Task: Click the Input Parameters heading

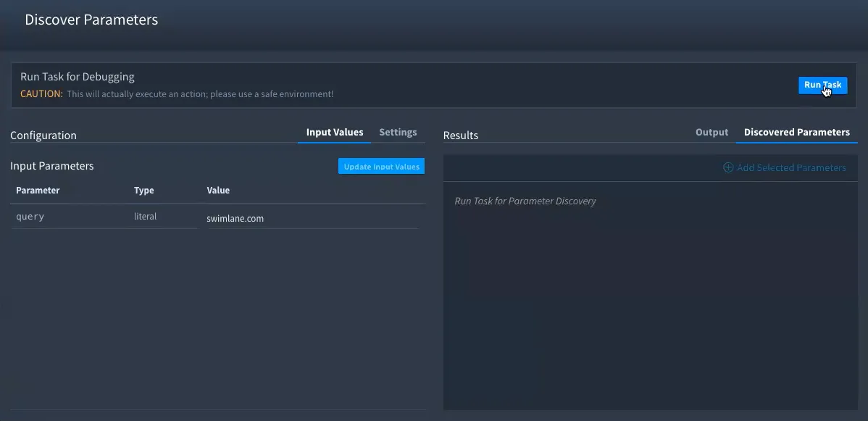Action: tap(52, 166)
